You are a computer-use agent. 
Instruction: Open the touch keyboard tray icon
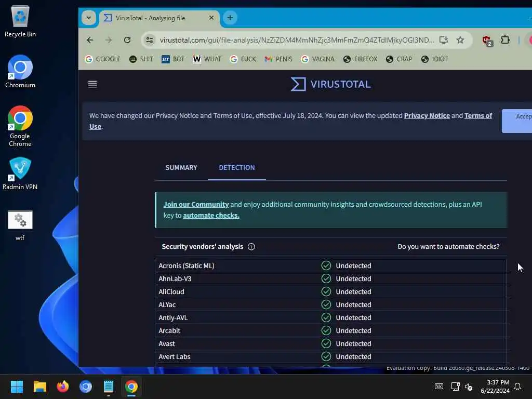[x=438, y=387]
